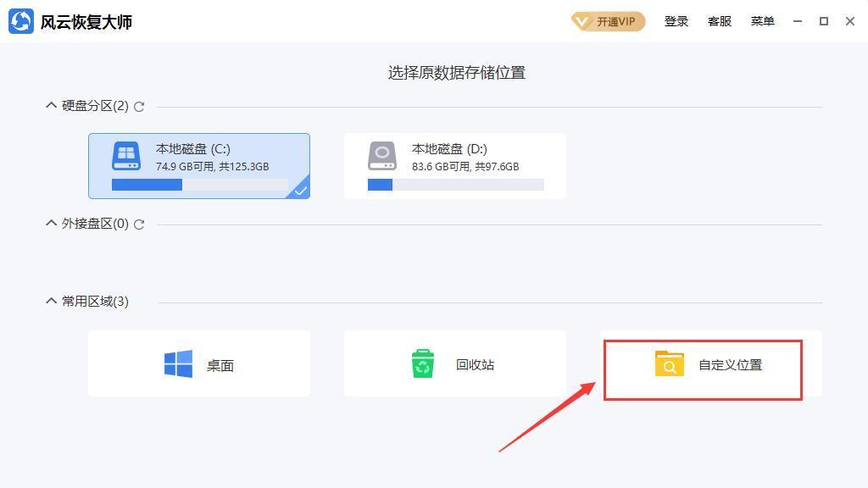Select the gray 本地磁盘 (D:) drive icon
The image size is (868, 488).
381,156
